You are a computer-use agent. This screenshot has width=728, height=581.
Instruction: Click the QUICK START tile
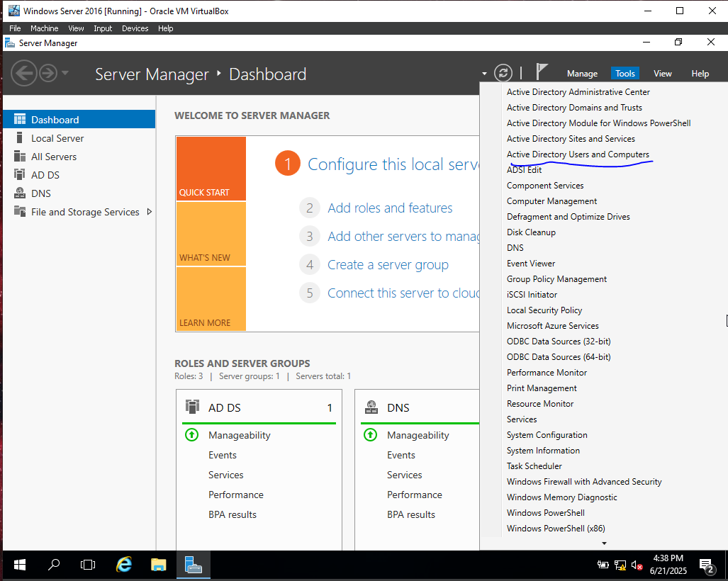(211, 169)
